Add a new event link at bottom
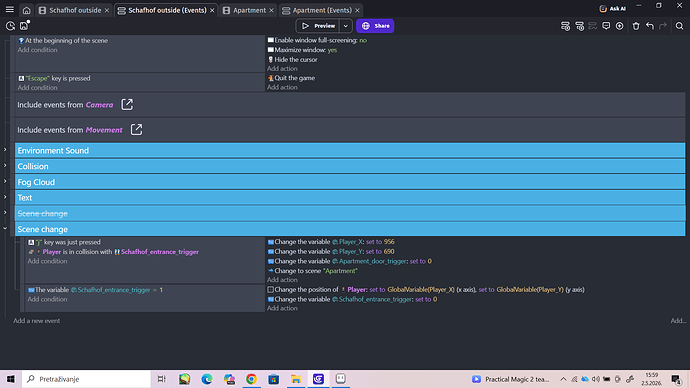Image resolution: width=690 pixels, height=388 pixels. [37, 321]
